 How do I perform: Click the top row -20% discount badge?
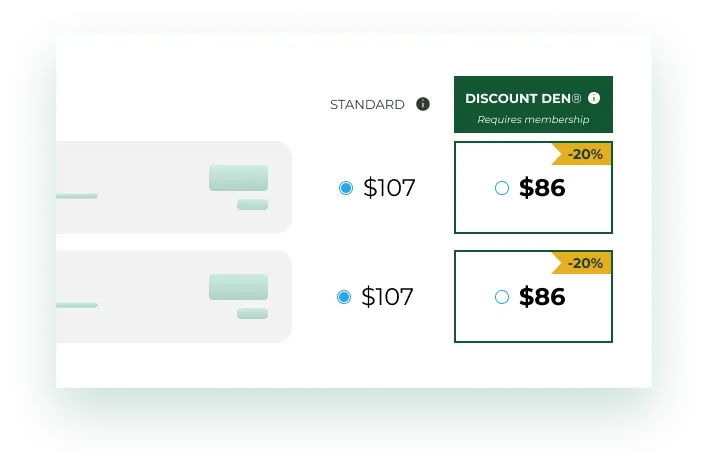click(584, 154)
